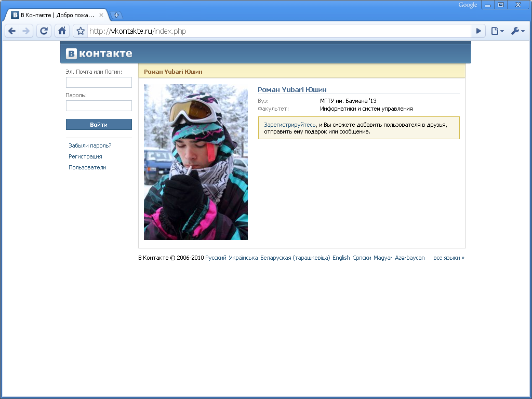
Task: Switch language to Русский
Action: [216, 258]
